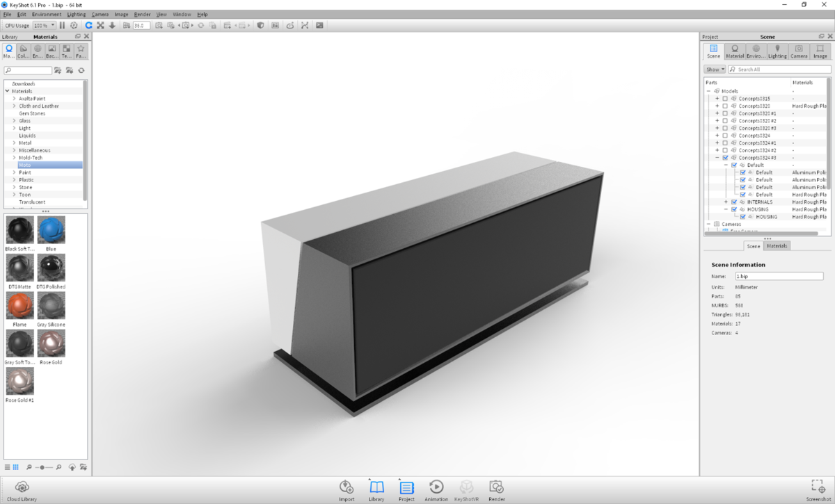Viewport: 835px width, 504px height.
Task: Collapse the Concepts0324 #3 tree node
Action: click(717, 158)
